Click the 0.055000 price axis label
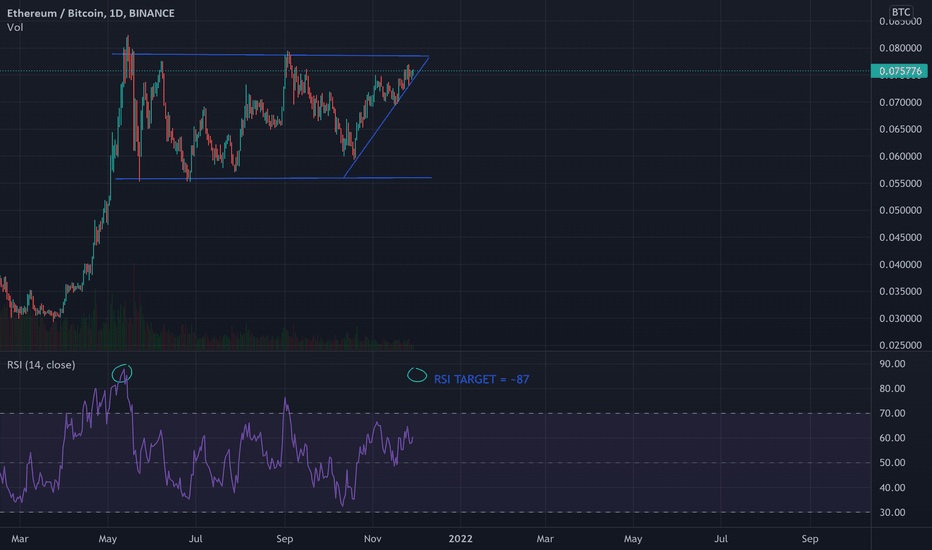The width and height of the screenshot is (932, 550). [x=900, y=183]
